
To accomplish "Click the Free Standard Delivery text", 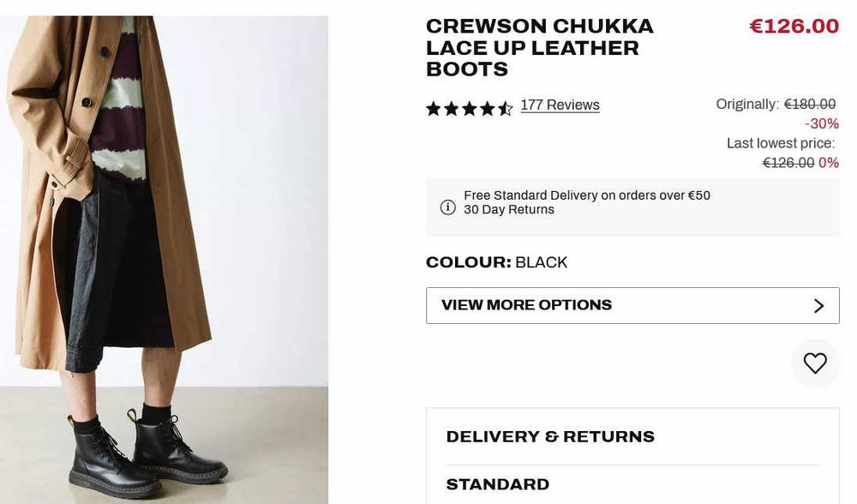I will (587, 195).
